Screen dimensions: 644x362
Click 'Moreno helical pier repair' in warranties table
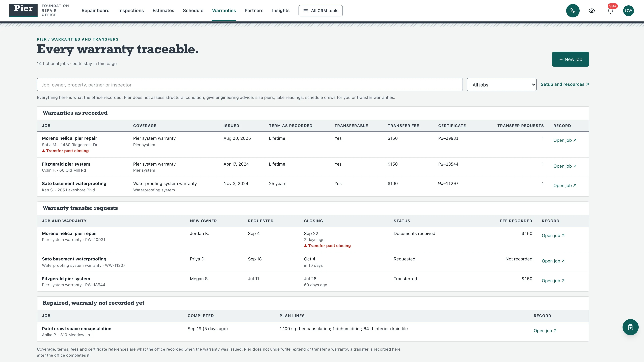pyautogui.click(x=69, y=138)
